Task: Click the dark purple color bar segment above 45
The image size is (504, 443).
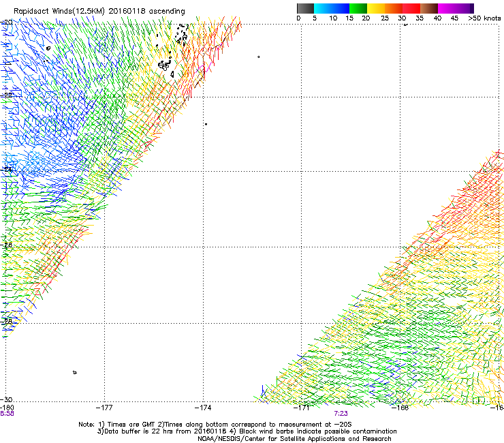Action: [x=464, y=8]
